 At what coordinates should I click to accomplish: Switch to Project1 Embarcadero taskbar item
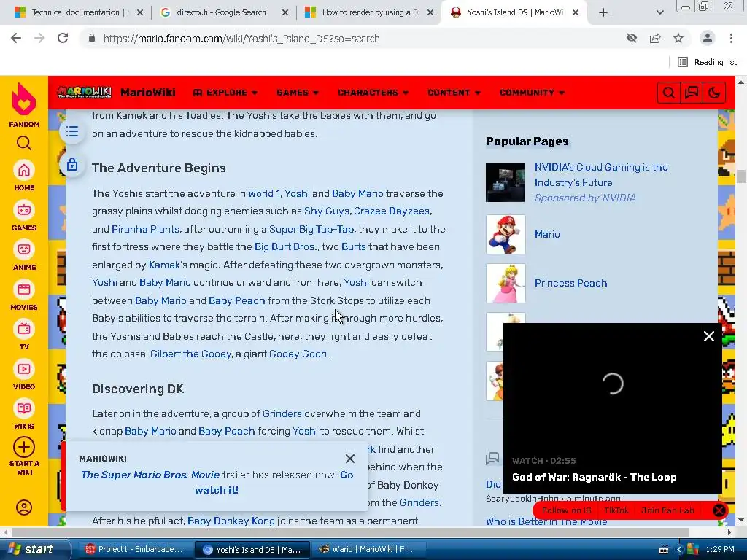[134, 549]
